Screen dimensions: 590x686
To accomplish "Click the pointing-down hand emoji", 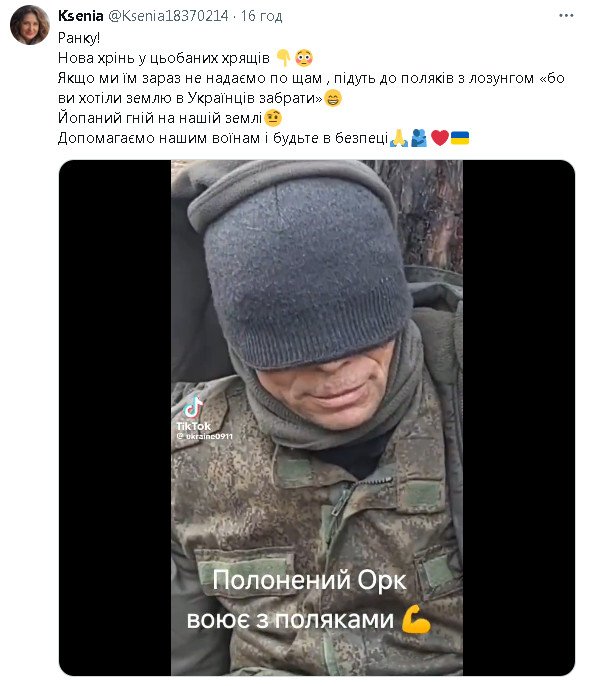I will coord(283,58).
